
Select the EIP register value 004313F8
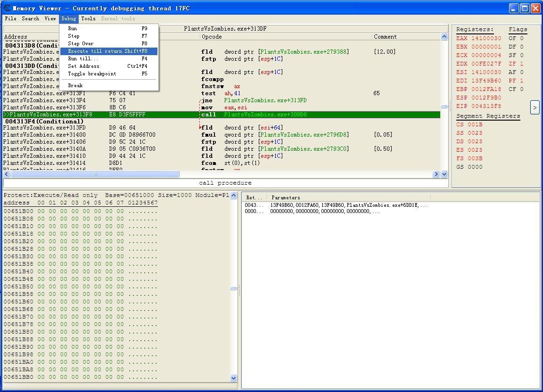click(x=486, y=106)
